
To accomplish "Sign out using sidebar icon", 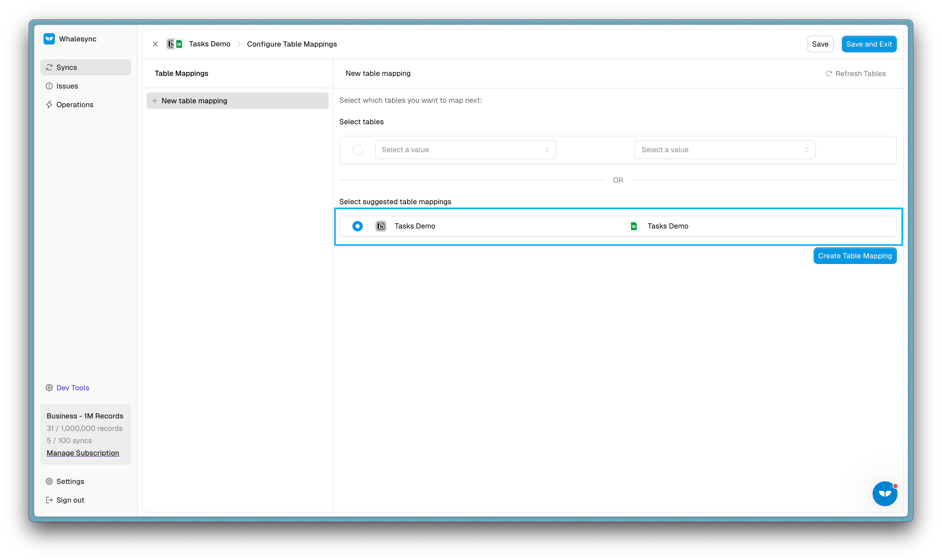I will [49, 500].
